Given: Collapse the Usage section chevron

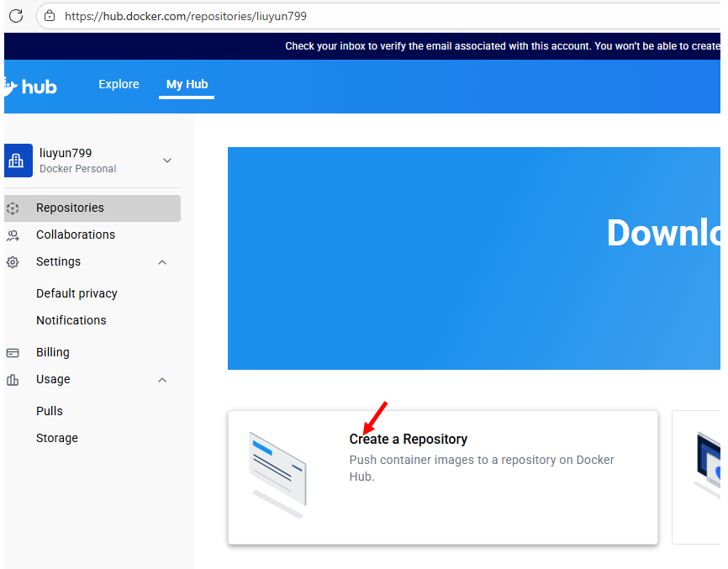Looking at the screenshot, I should tap(162, 380).
